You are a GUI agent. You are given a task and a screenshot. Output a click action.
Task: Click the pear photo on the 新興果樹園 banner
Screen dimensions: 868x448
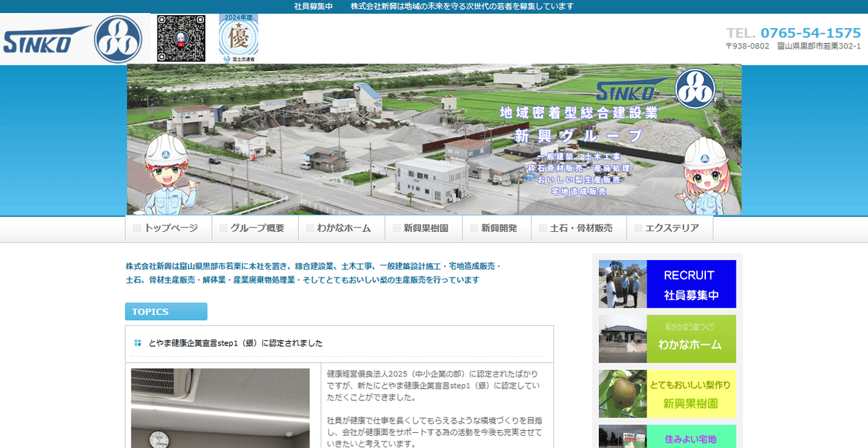(x=623, y=393)
